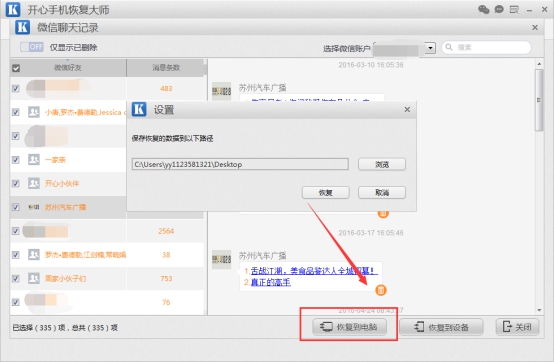This screenshot has width=554, height=362.
Task: Click the 取消 button in dialog
Action: 382,192
